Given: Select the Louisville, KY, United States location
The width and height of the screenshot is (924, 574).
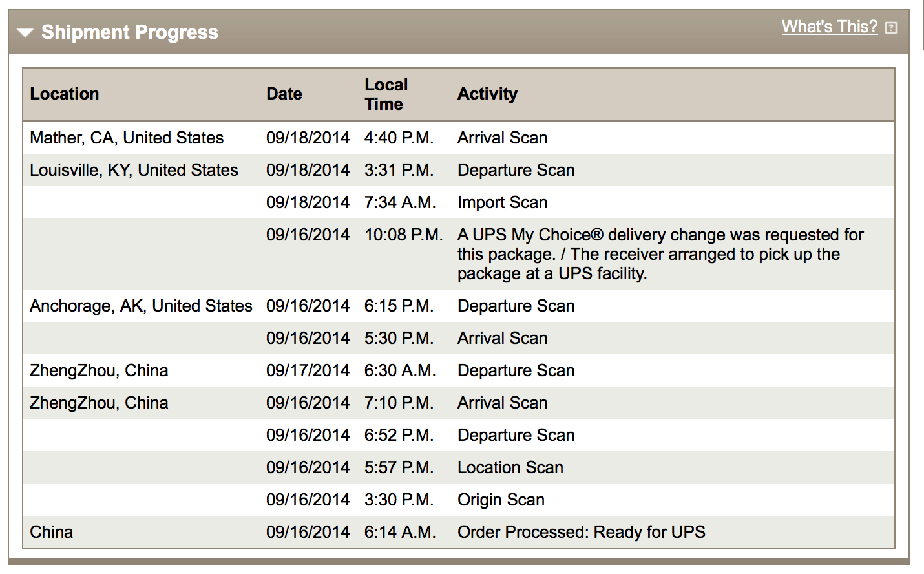Looking at the screenshot, I should click(x=134, y=170).
